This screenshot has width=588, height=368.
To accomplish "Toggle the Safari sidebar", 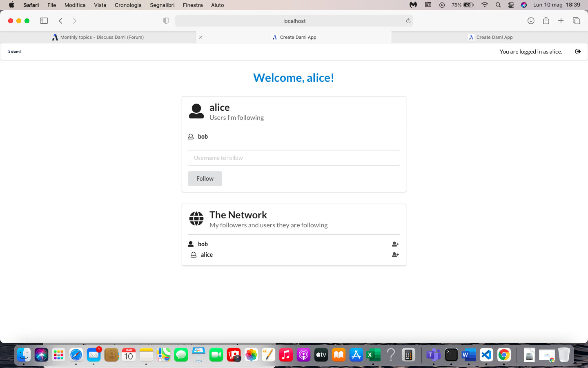I will coord(44,21).
